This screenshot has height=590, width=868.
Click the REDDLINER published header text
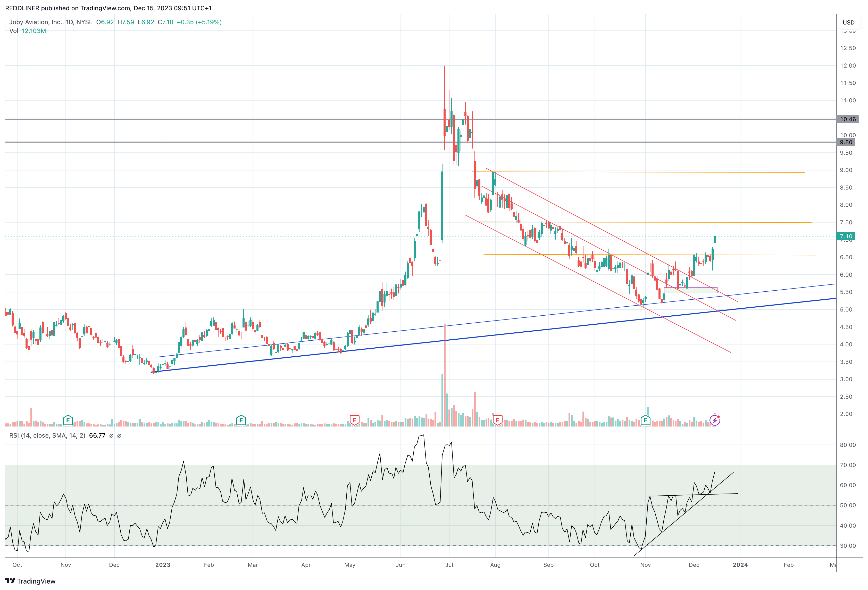[x=108, y=8]
